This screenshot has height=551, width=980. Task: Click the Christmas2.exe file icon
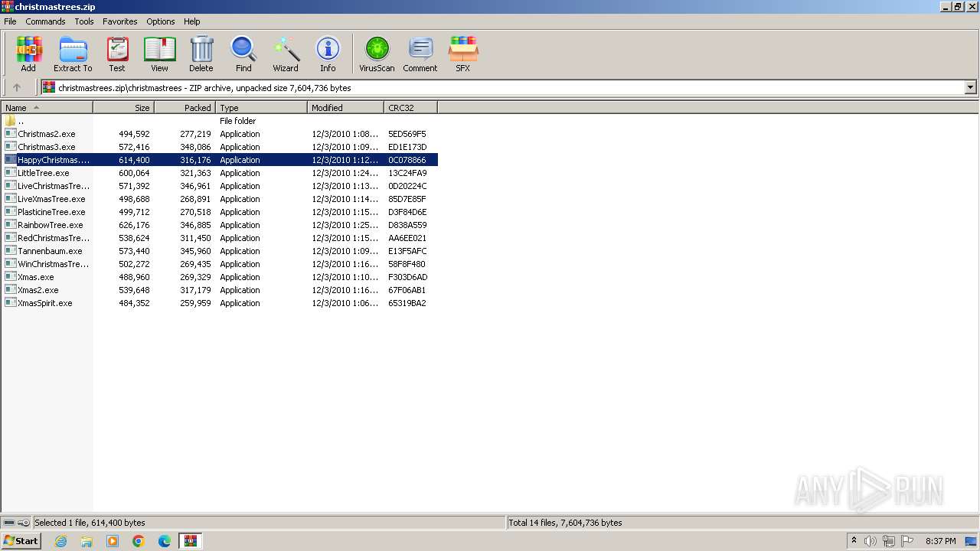(x=10, y=134)
